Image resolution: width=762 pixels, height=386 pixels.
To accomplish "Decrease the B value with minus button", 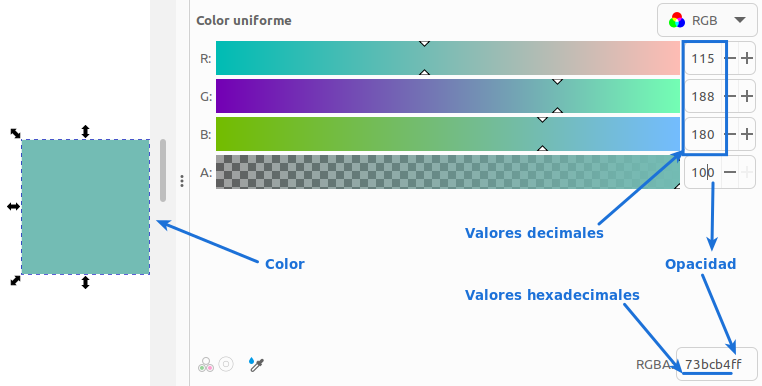I will point(730,134).
